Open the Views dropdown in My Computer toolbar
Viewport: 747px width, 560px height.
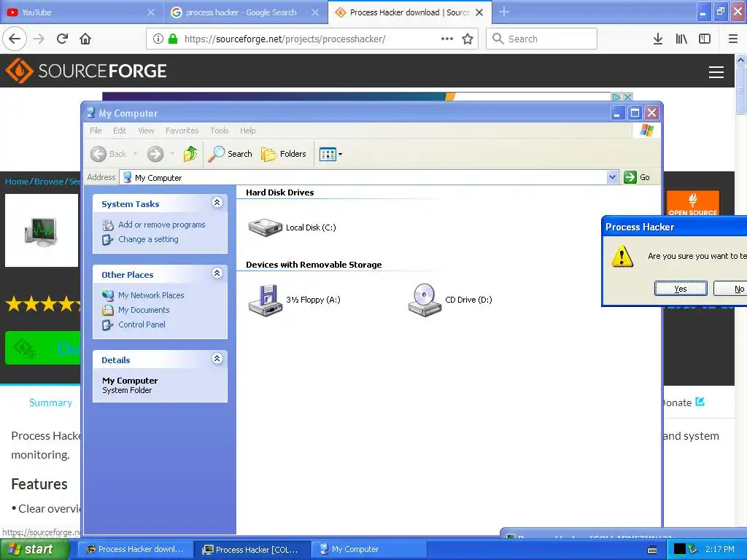[330, 155]
